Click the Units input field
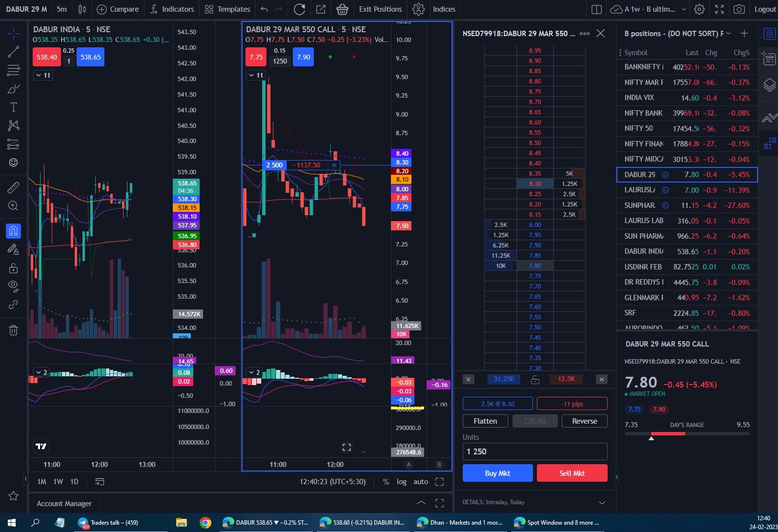Screen dimensions: 778x532 (x=534, y=451)
